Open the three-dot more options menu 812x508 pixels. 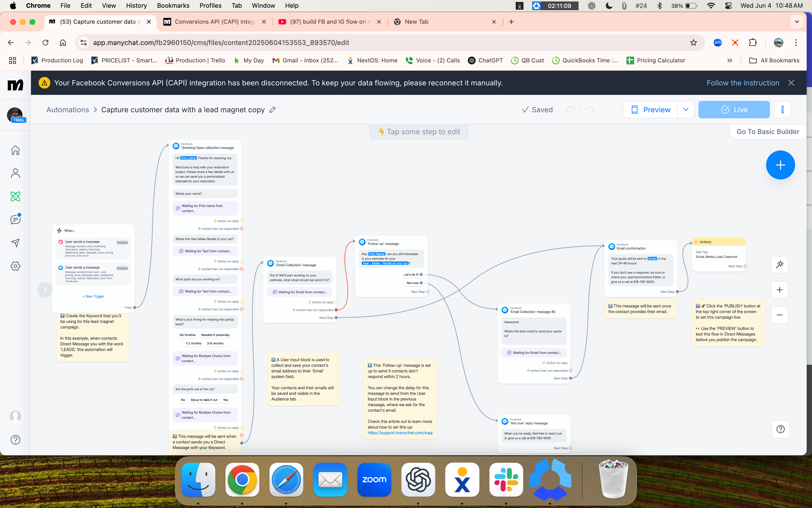point(783,110)
